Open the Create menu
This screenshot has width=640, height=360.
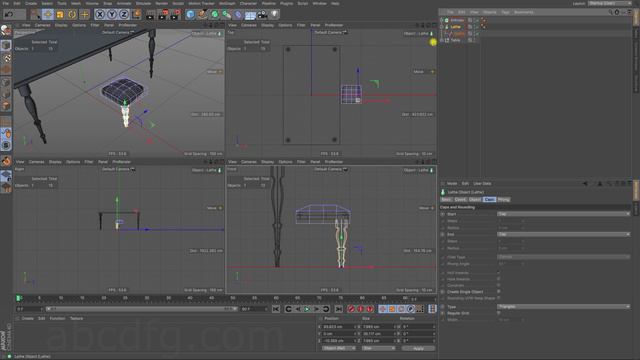[31, 3]
